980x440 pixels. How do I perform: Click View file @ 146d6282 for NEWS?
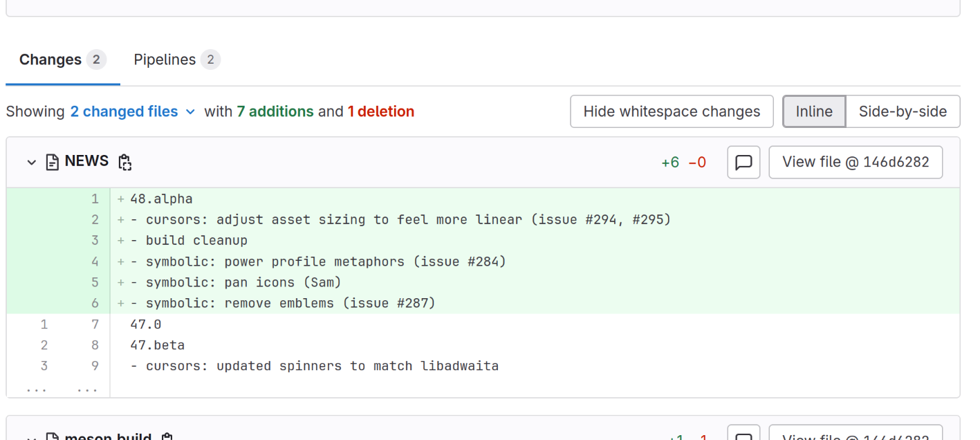click(x=856, y=162)
